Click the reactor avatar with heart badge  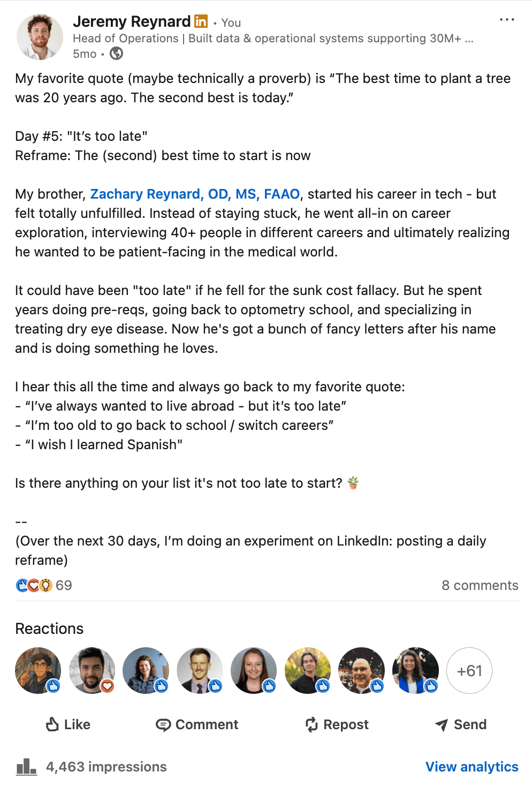click(x=92, y=670)
